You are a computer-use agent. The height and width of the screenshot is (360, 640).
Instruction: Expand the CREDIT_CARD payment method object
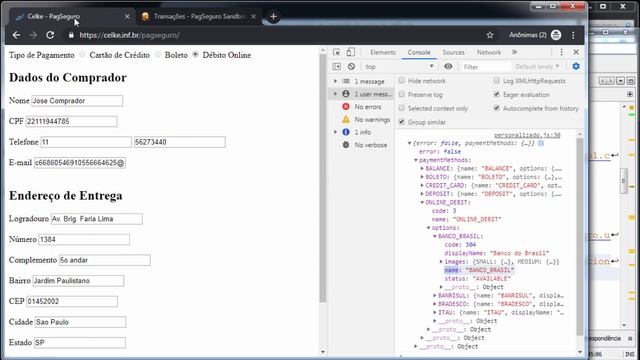[422, 185]
